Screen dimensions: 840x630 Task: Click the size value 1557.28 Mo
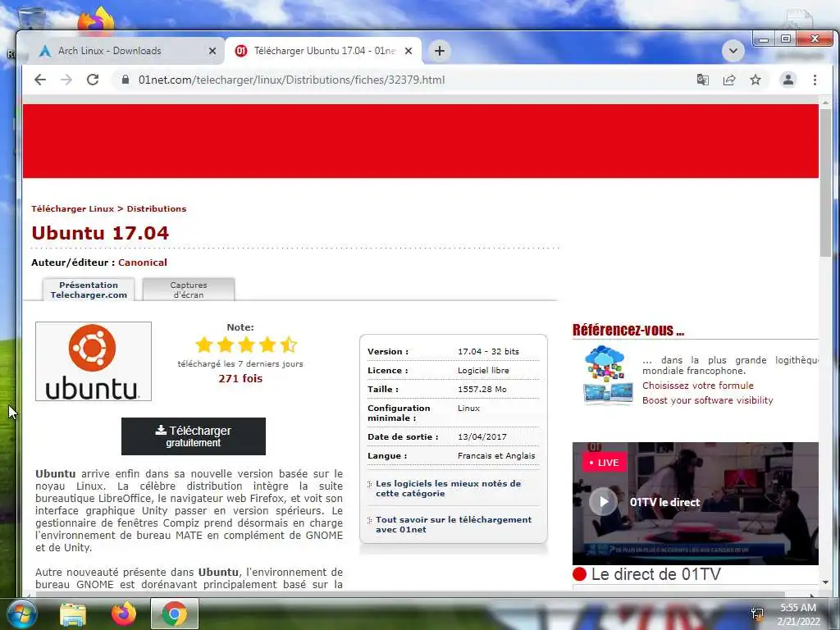coord(482,390)
